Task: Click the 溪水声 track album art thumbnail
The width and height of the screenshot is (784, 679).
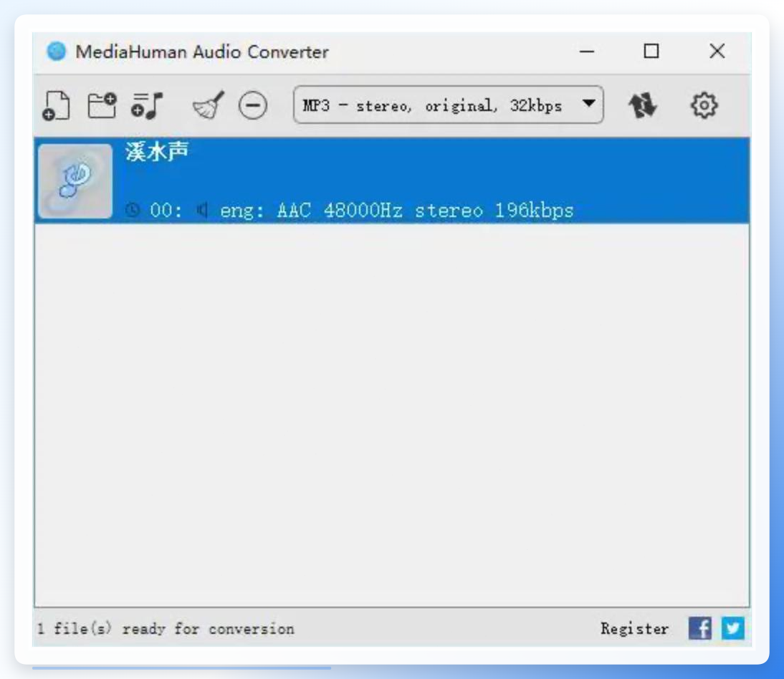Action: 75,181
